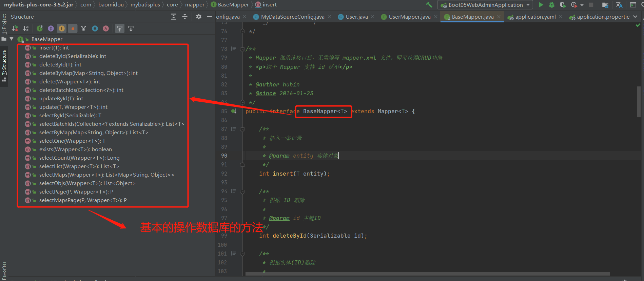This screenshot has width=644, height=281.
Task: Close the User.java tab
Action: pos(372,17)
